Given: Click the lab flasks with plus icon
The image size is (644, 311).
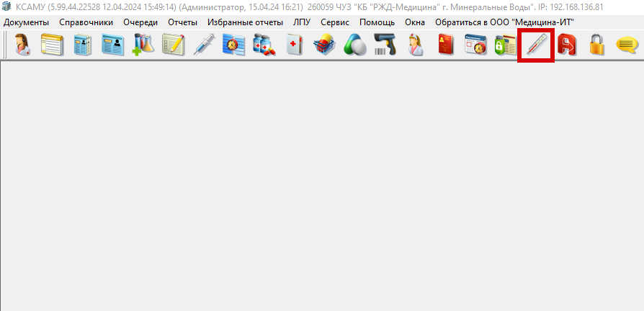Looking at the screenshot, I should 143,47.
